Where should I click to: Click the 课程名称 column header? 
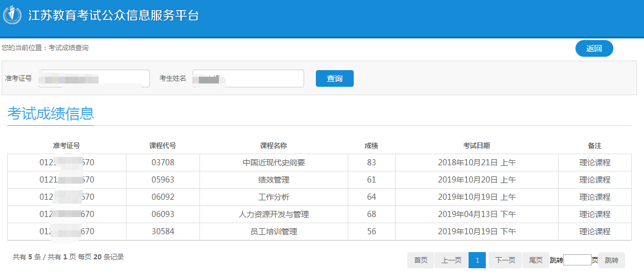pyautogui.click(x=274, y=146)
